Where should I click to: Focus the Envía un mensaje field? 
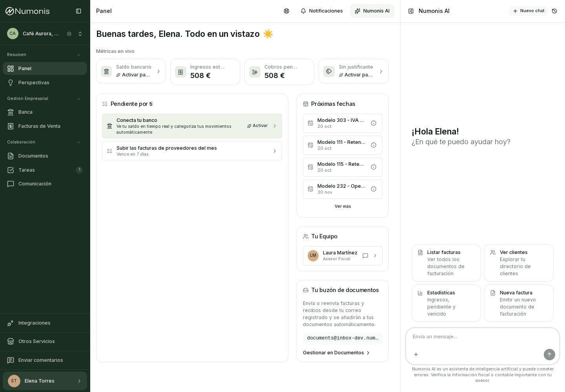coord(482,337)
